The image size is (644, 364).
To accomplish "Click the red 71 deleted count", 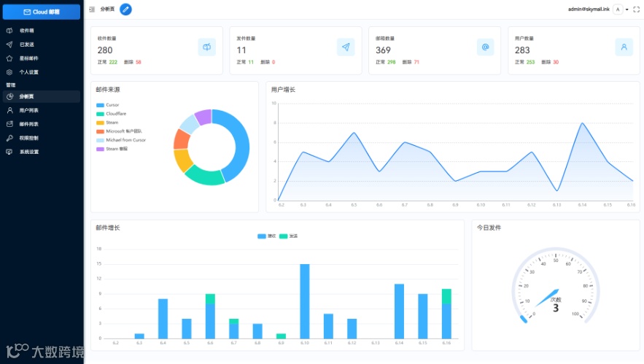I will [x=416, y=62].
